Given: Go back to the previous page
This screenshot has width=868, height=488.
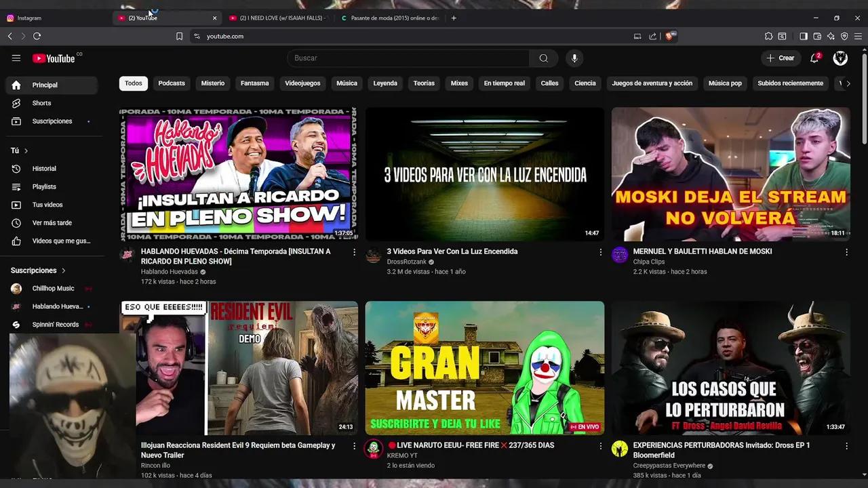Looking at the screenshot, I should (10, 36).
